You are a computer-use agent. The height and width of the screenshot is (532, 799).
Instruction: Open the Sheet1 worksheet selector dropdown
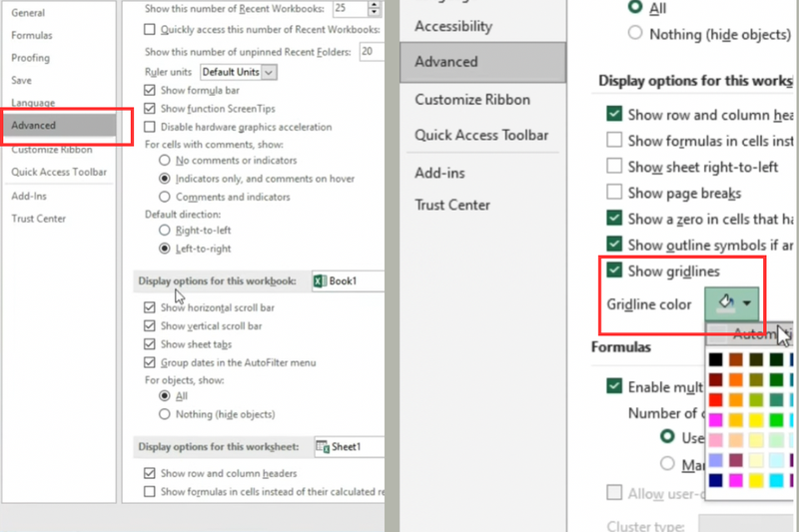tap(351, 447)
